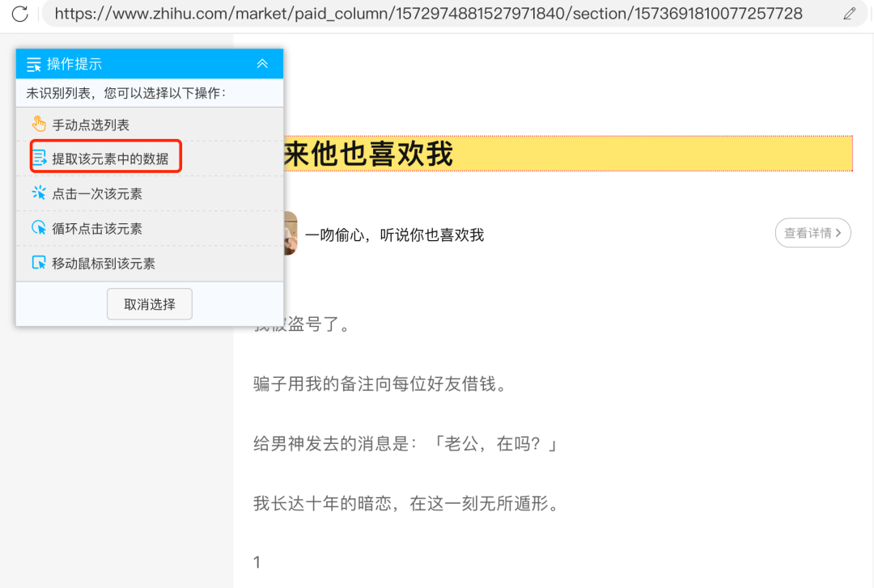Click the paragraph 给男神发去的消息是
This screenshot has height=588, width=874.
coord(405,444)
